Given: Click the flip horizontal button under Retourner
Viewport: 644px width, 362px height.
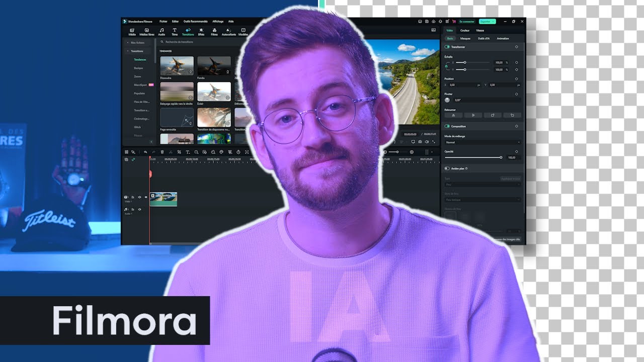Looking at the screenshot, I should pos(454,115).
